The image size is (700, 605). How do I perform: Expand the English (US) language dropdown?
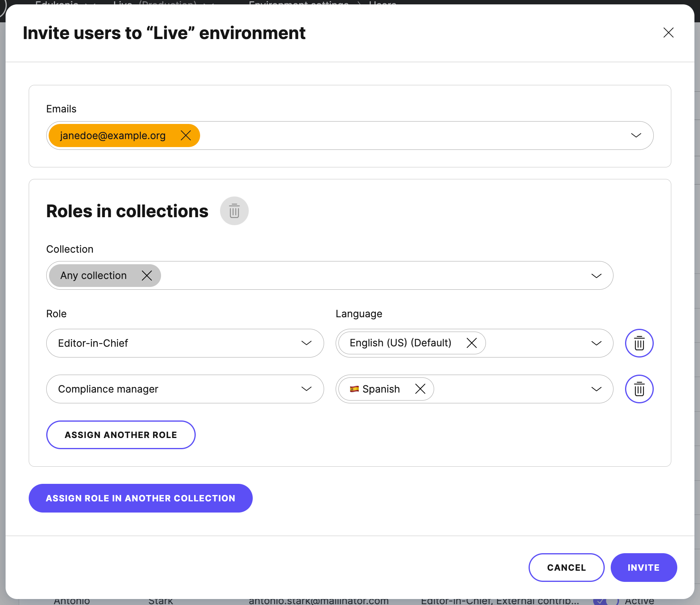[596, 343]
